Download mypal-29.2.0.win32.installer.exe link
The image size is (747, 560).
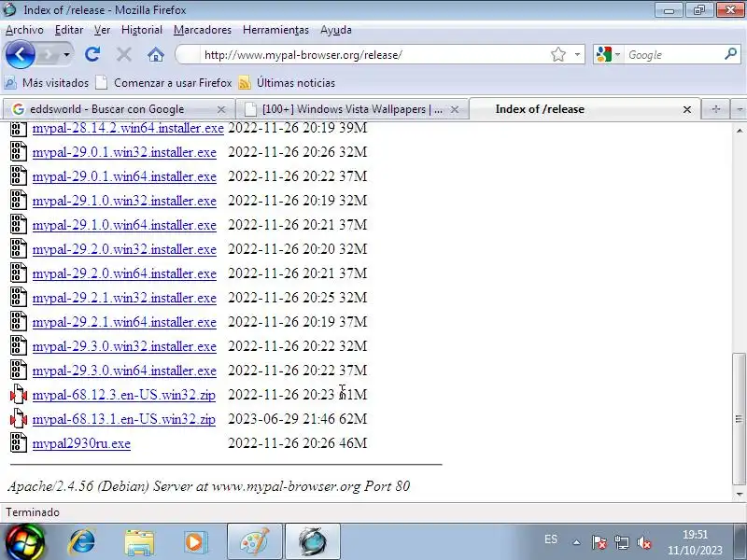coord(124,249)
